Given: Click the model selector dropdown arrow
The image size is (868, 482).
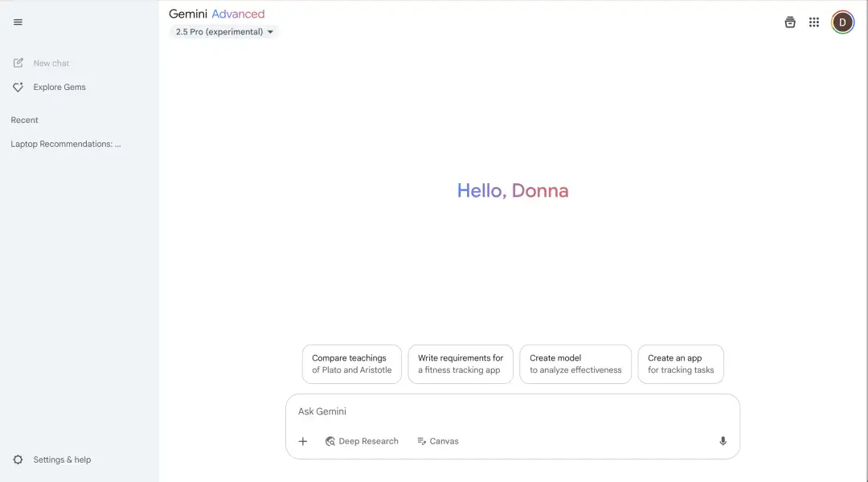Looking at the screenshot, I should click(270, 32).
